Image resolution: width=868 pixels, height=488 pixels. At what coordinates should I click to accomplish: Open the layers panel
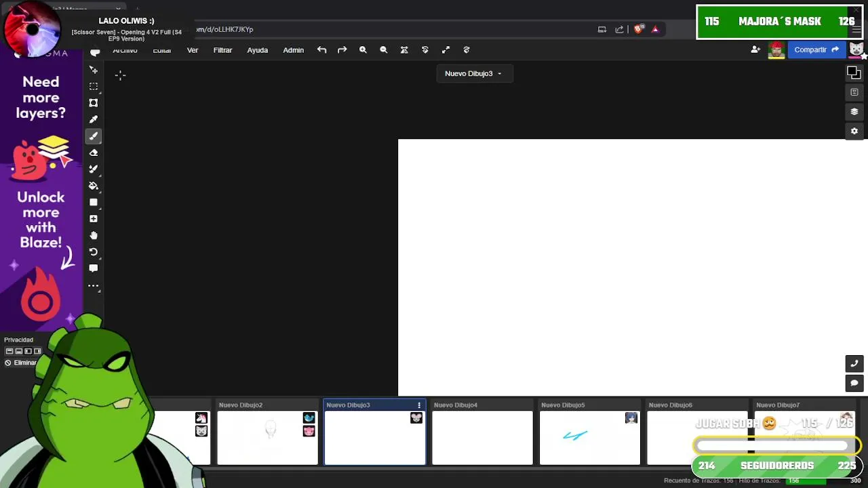click(x=854, y=112)
